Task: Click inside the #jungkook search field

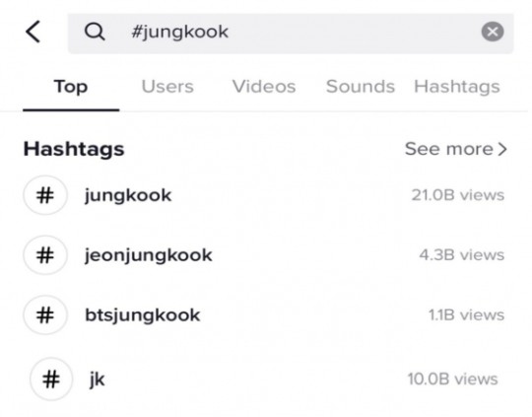Action: click(291, 34)
